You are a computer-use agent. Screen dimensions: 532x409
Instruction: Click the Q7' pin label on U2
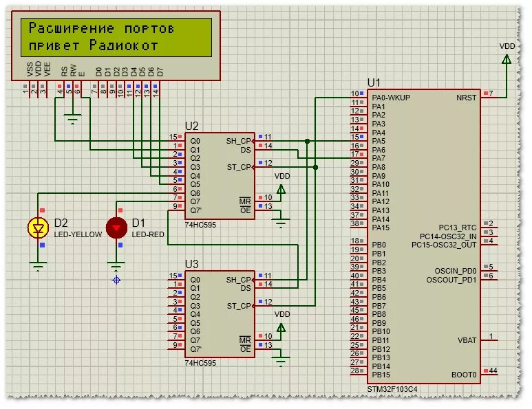pyautogui.click(x=195, y=211)
